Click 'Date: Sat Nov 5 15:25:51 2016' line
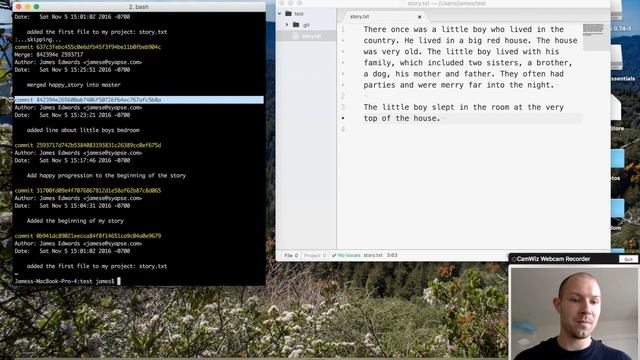The width and height of the screenshot is (640, 360). click(72, 70)
